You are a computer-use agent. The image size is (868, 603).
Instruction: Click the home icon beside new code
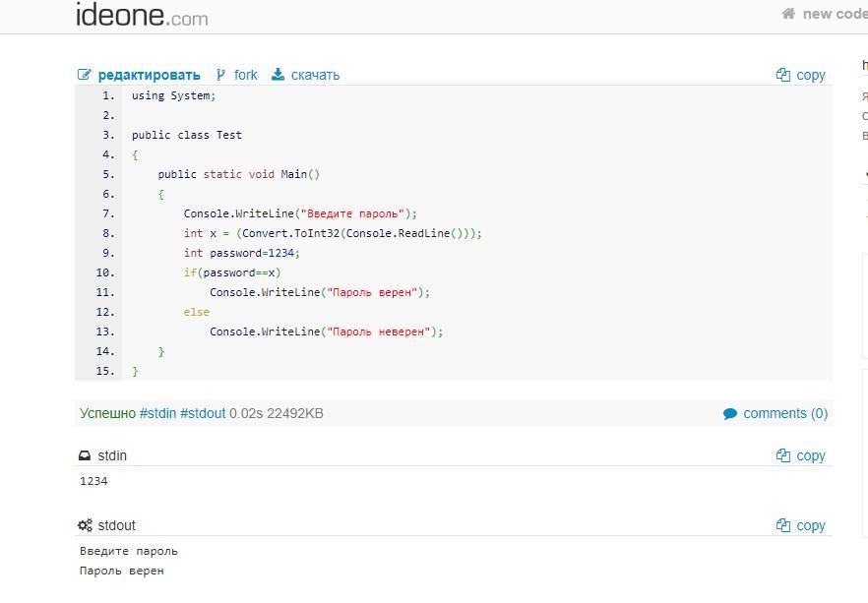click(788, 14)
